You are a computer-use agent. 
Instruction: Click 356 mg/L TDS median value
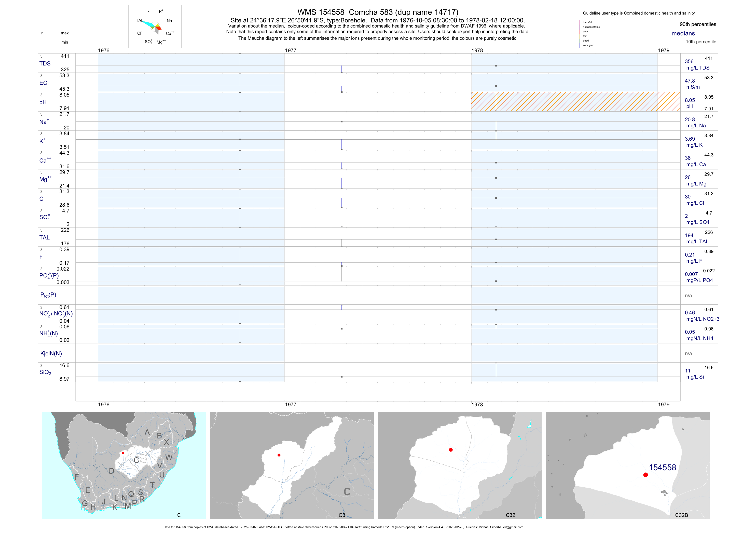pos(689,62)
